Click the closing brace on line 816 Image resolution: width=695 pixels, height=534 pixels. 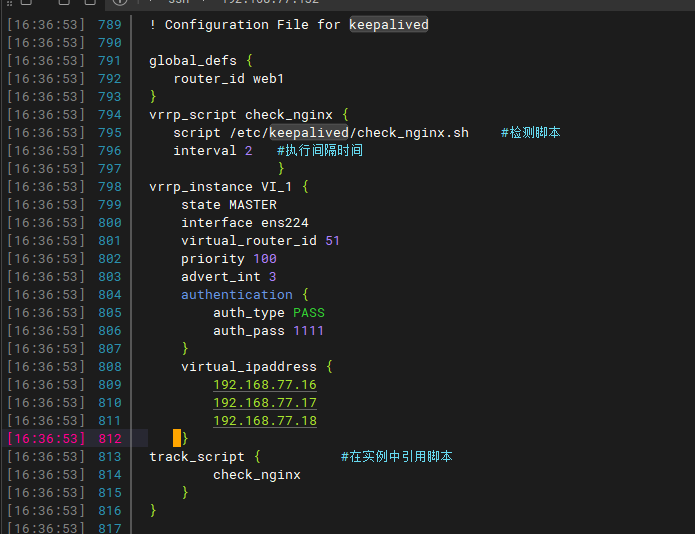153,511
